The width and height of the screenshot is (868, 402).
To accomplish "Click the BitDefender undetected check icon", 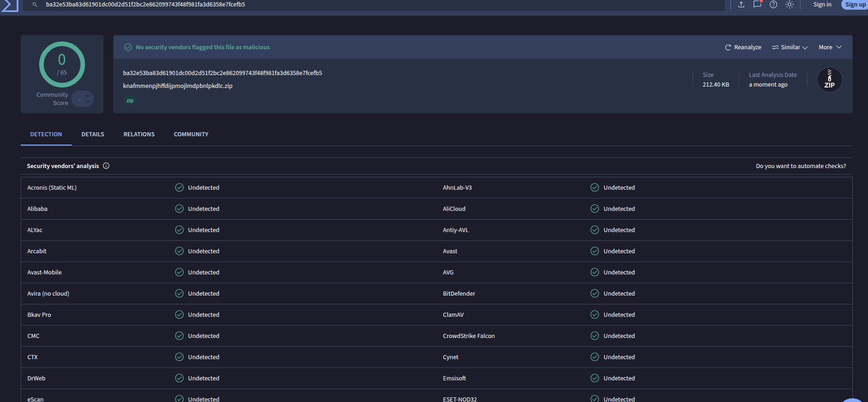I will 595,293.
